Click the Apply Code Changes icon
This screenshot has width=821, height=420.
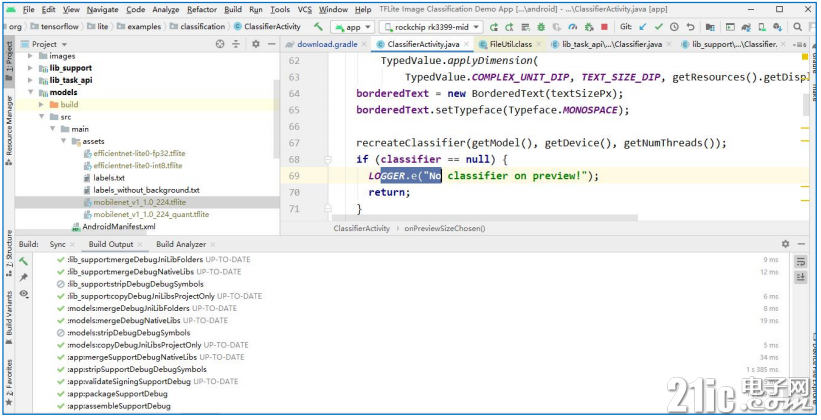click(525, 27)
